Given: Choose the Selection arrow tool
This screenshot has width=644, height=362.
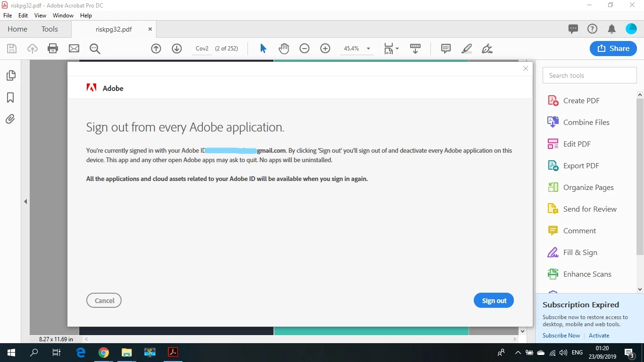Looking at the screenshot, I should pyautogui.click(x=263, y=49).
